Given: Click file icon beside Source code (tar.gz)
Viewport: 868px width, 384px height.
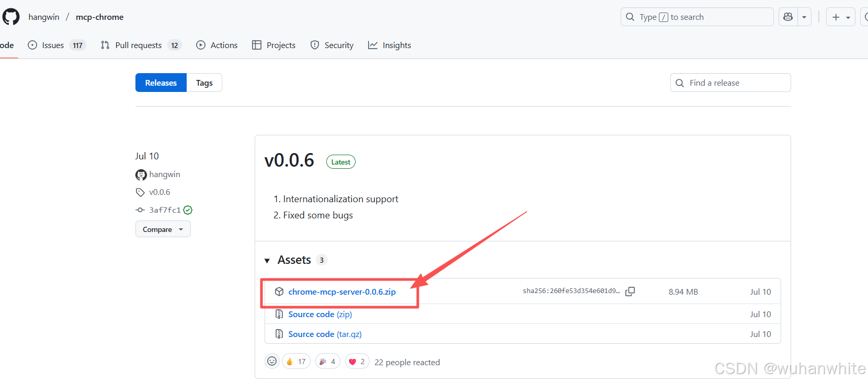Looking at the screenshot, I should click(x=279, y=334).
